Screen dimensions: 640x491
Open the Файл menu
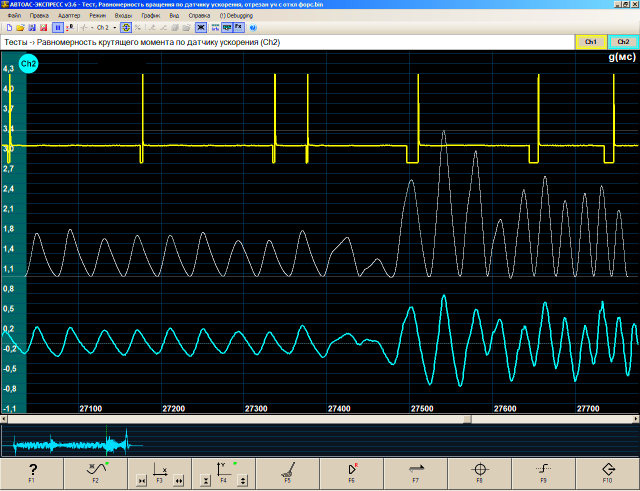pos(14,16)
